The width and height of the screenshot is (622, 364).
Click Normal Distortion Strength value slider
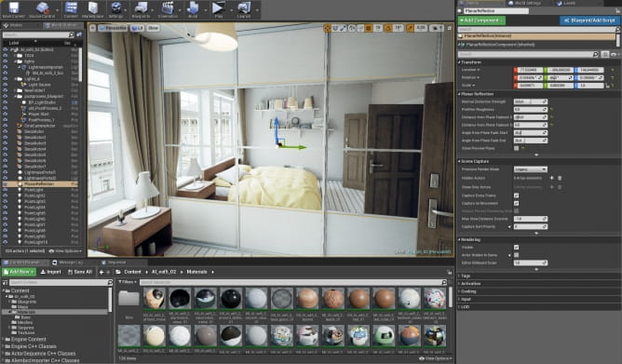coord(531,101)
